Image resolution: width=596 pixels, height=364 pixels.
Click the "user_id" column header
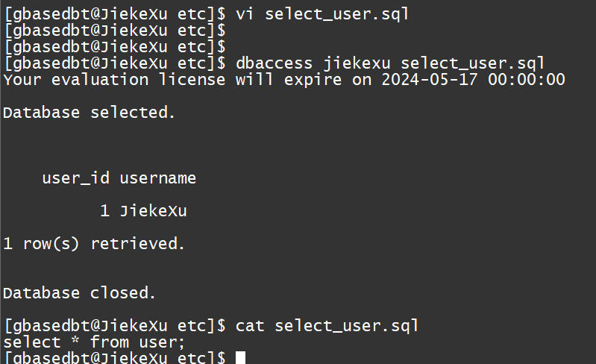click(76, 178)
